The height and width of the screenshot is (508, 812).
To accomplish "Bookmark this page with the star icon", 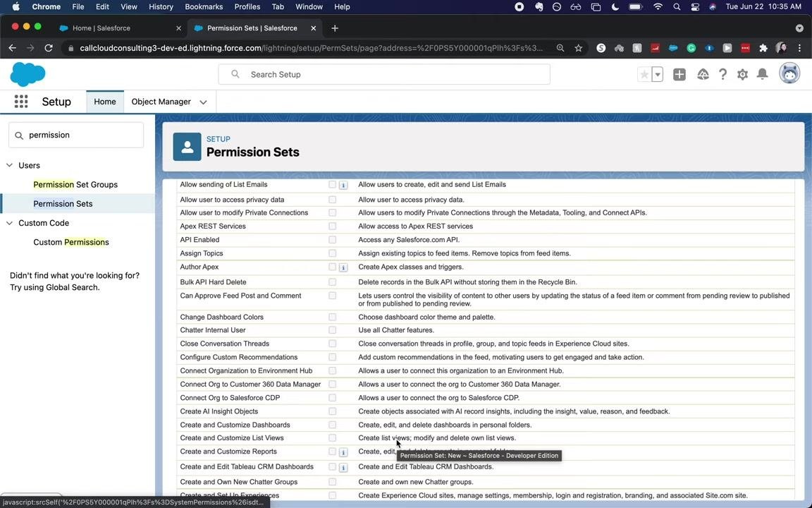I will coord(579,48).
